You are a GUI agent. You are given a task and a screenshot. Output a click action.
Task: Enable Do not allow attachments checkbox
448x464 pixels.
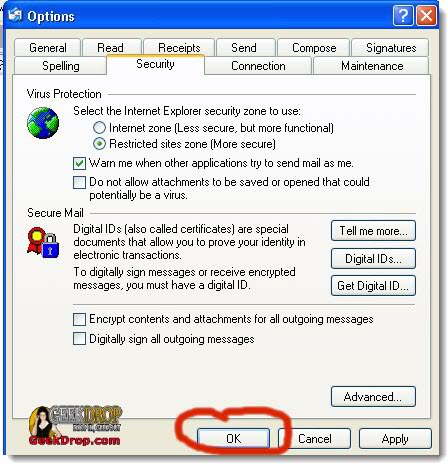coord(79,182)
